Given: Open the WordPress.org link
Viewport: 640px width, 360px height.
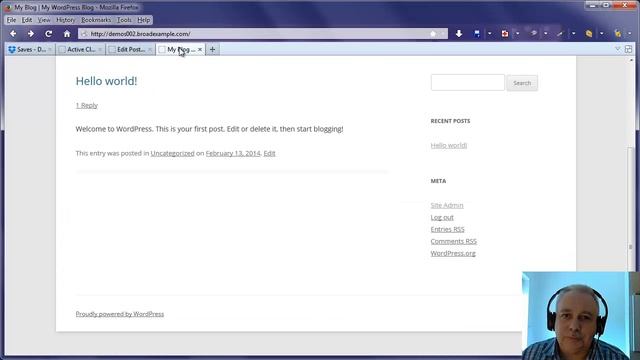Looking at the screenshot, I should (453, 253).
